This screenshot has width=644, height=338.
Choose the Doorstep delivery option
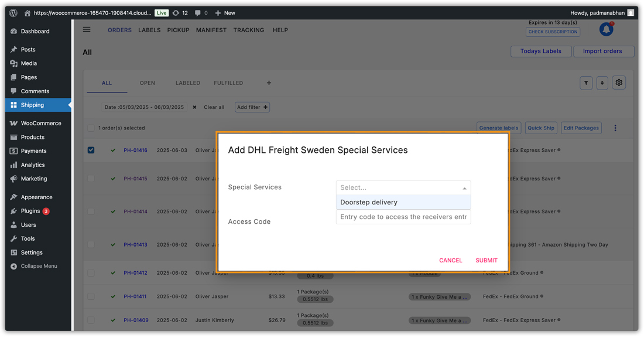(403, 202)
